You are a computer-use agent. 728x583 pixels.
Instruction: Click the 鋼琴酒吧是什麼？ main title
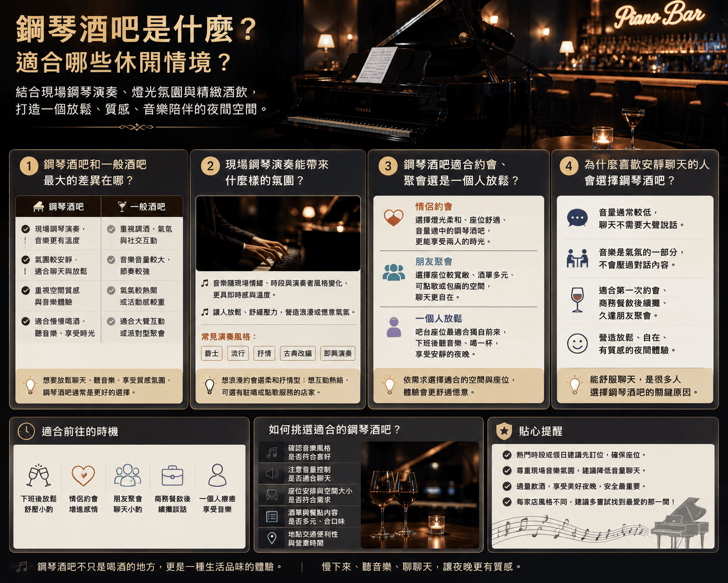tap(136, 29)
